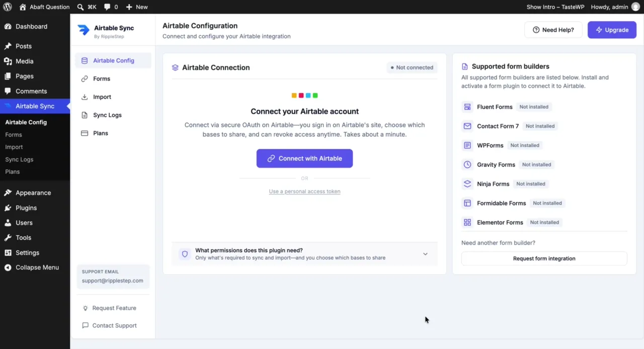Image resolution: width=644 pixels, height=349 pixels.
Task: Expand What permissions does this plugin need
Action: point(304,254)
